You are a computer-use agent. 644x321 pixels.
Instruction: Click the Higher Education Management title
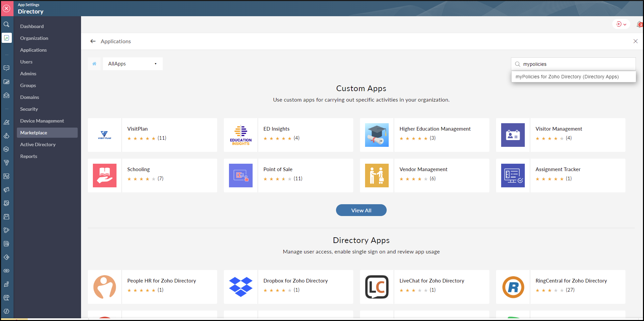(x=435, y=129)
